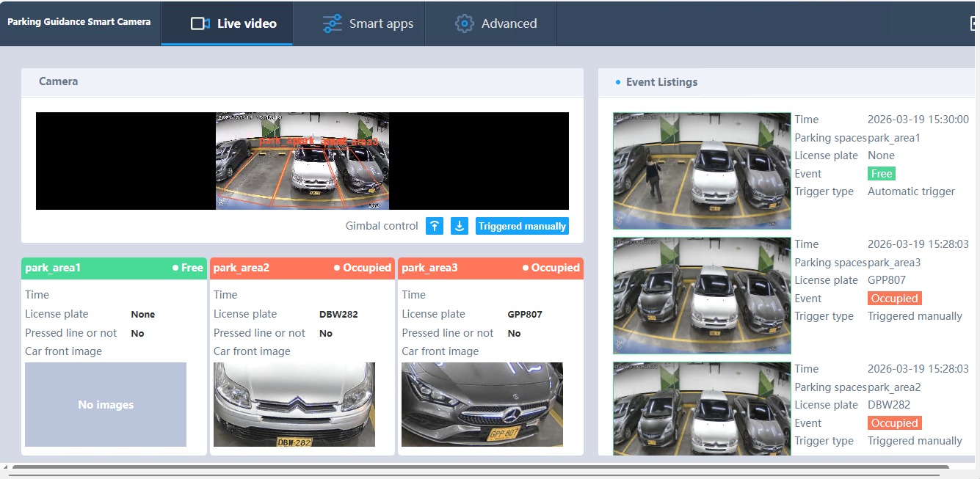Click the live camera video feed
Viewport: 980px width, 479px height.
pyautogui.click(x=302, y=161)
